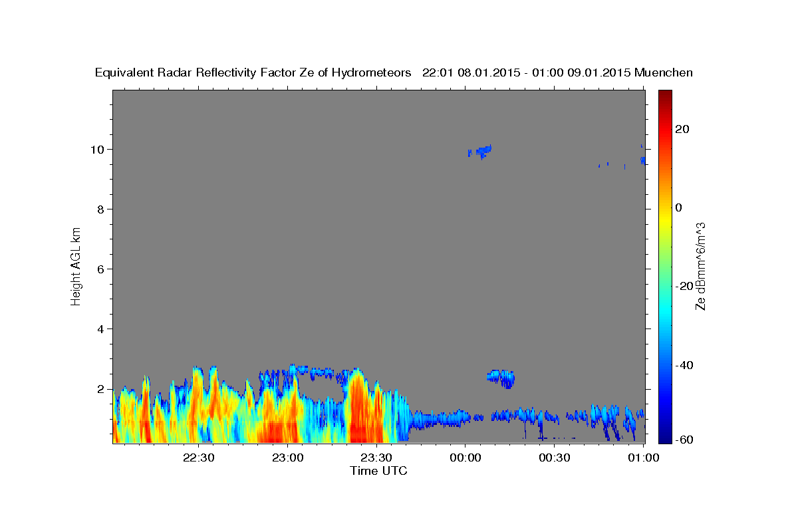Viewport: 798px width, 532px height.
Task: Click the height tick label 4
Action: 102,329
